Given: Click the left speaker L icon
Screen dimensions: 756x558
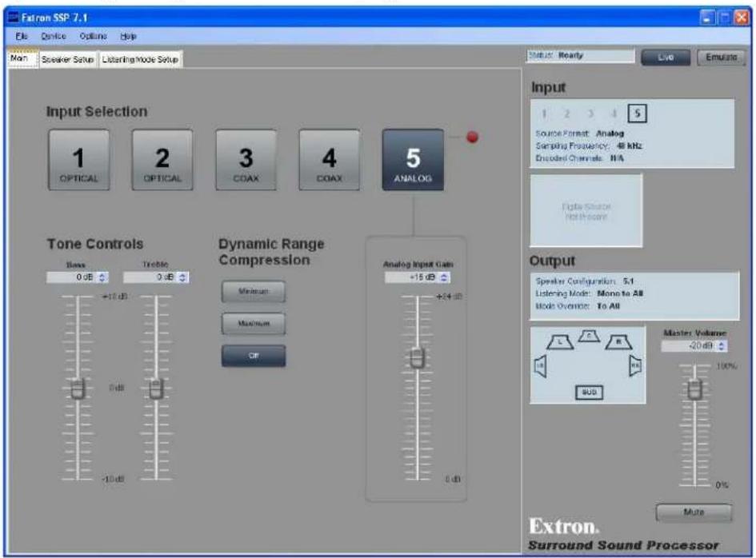Looking at the screenshot, I should click(560, 341).
